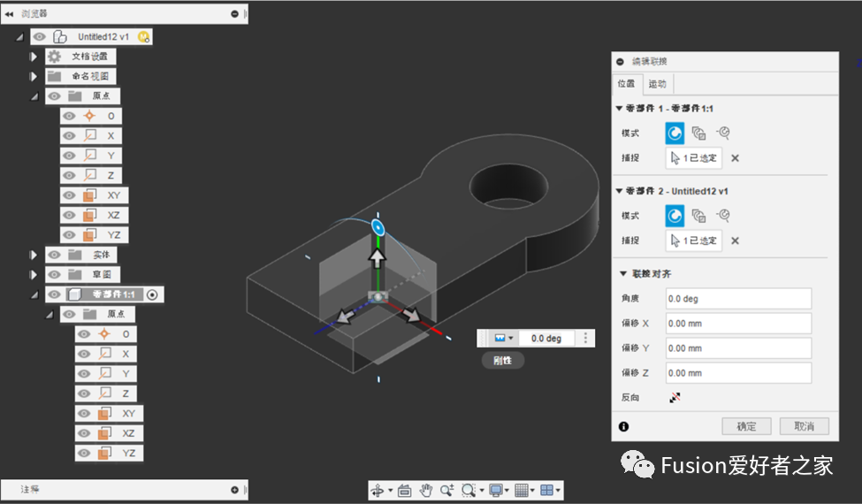The height and width of the screenshot is (504, 862).
Task: Toggle visibility eye of 实体 folder
Action: pos(54,255)
